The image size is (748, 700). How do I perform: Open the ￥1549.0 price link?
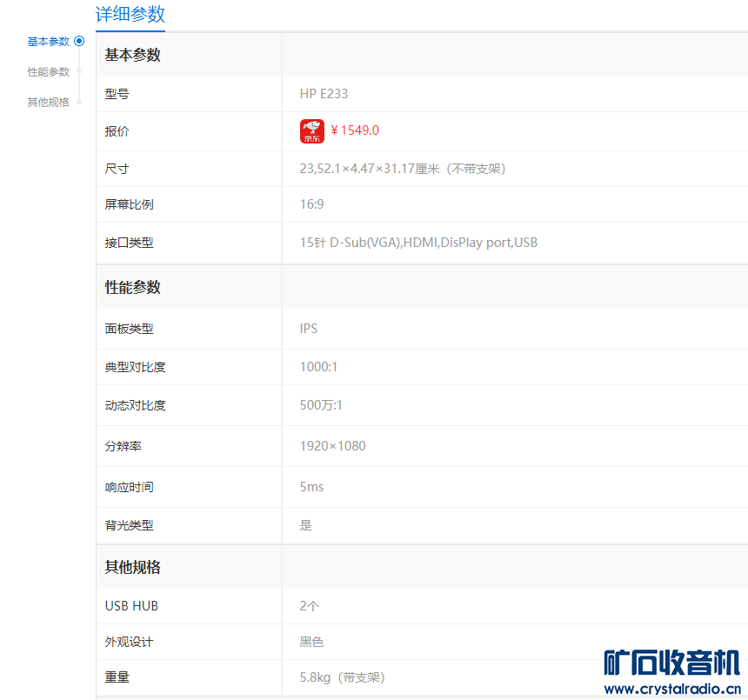tap(355, 130)
